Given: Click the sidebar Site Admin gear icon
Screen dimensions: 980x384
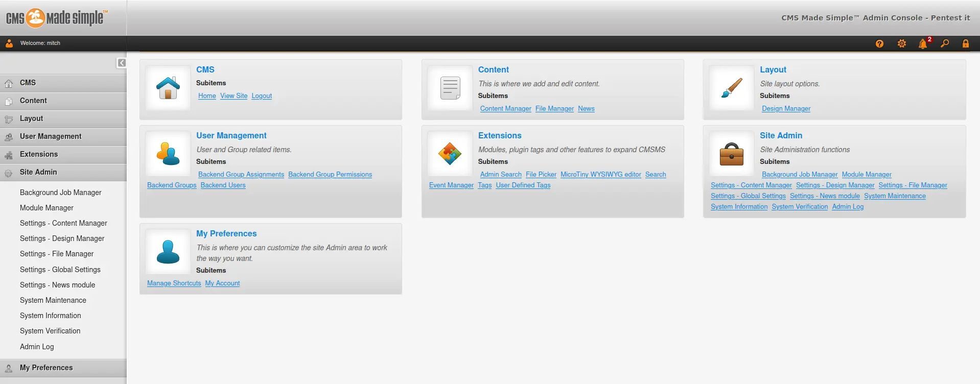Looking at the screenshot, I should point(9,173).
